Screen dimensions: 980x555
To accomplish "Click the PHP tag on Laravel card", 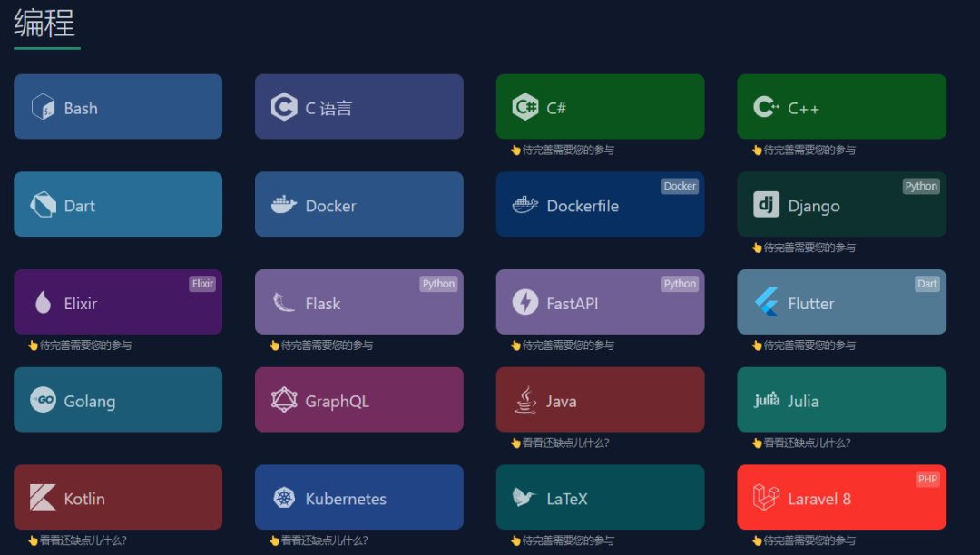I will click(926, 480).
